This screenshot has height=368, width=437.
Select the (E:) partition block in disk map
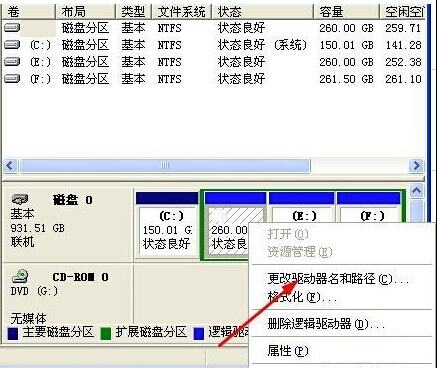pyautogui.click(x=301, y=207)
